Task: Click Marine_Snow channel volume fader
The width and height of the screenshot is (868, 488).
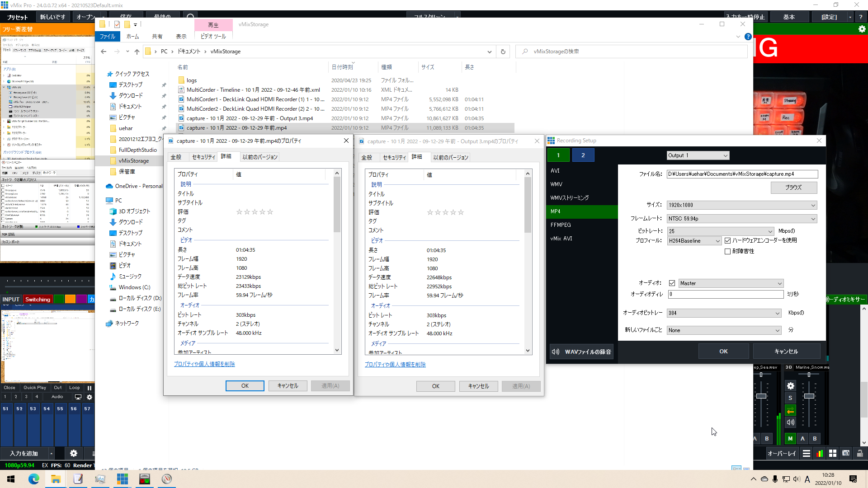Action: click(809, 396)
